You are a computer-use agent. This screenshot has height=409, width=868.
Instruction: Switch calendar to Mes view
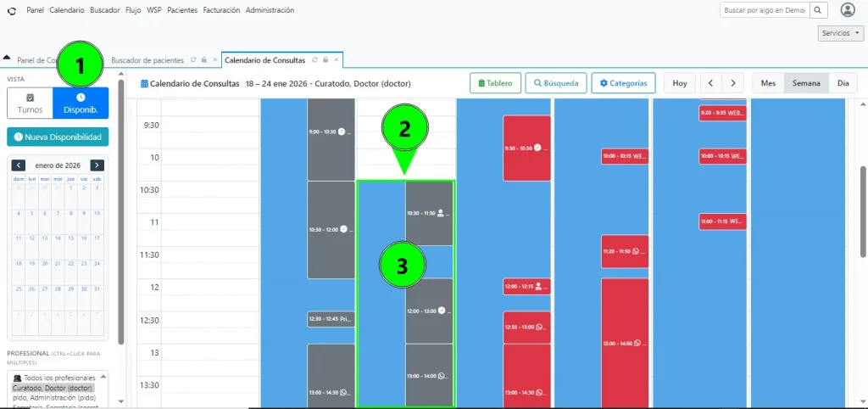click(x=768, y=83)
